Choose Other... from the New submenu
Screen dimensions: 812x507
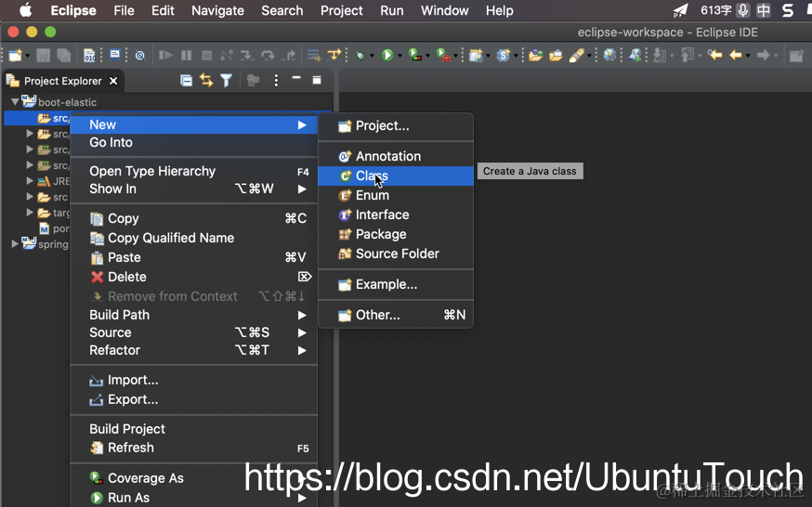coord(396,315)
